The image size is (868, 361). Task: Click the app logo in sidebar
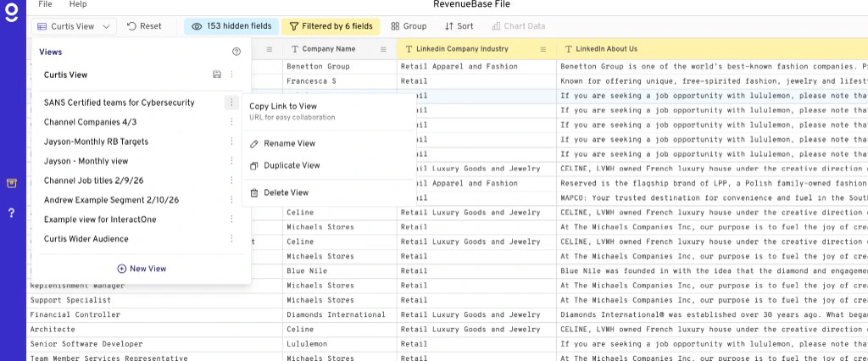pyautogui.click(x=12, y=12)
